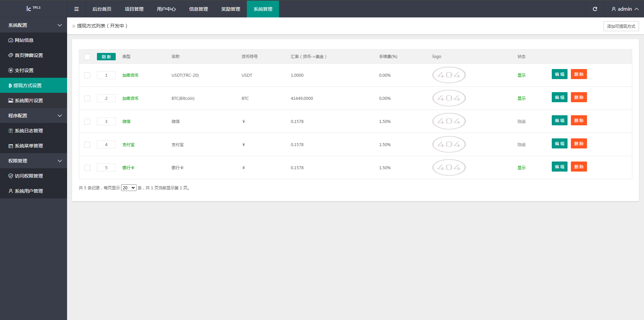Open 首页弹窗设置 sidebar item icon

11,55
